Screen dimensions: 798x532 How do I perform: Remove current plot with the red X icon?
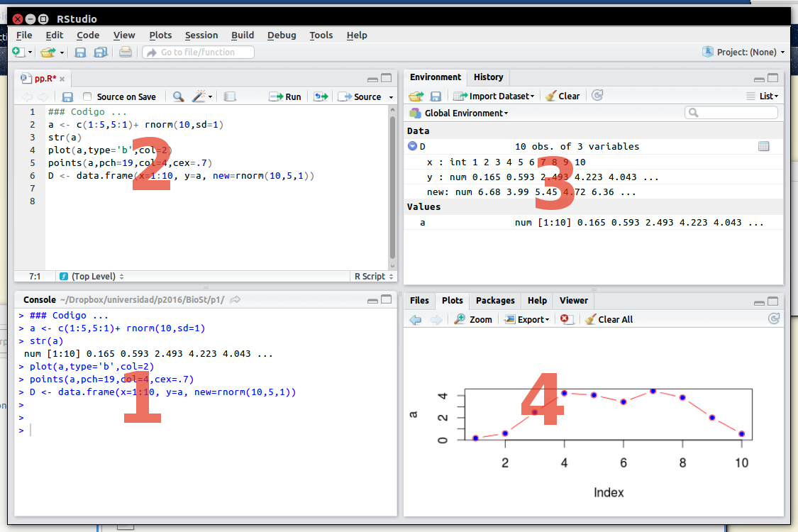pos(566,319)
